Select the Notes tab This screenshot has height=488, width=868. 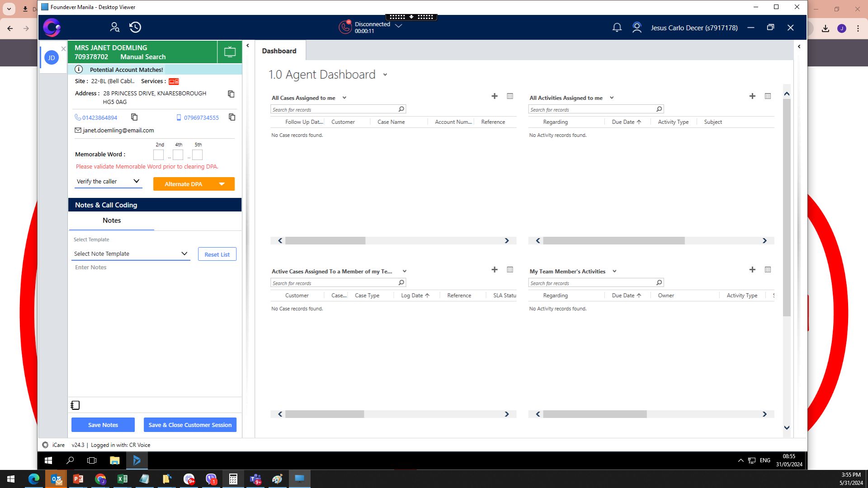(112, 221)
